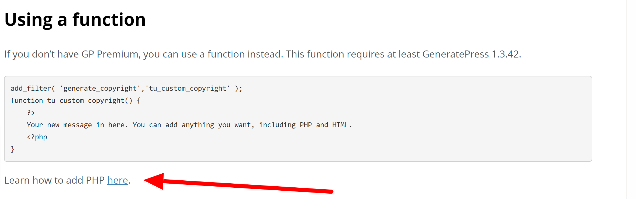644x199 pixels.
Task: Click the "Learn how to add PHP" text
Action: 54,180
